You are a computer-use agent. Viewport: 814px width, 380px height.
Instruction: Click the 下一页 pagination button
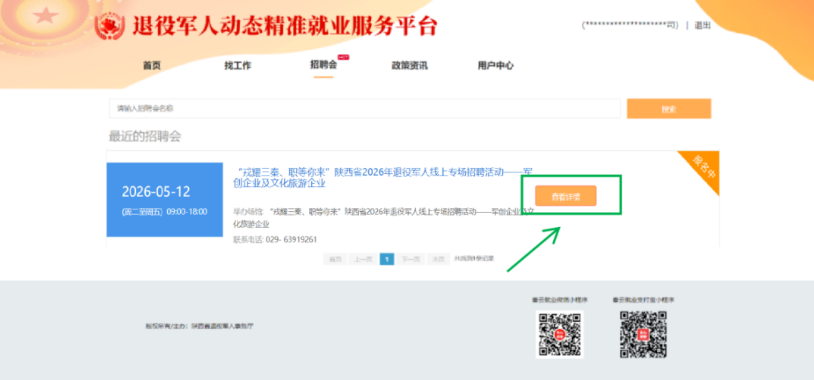411,259
